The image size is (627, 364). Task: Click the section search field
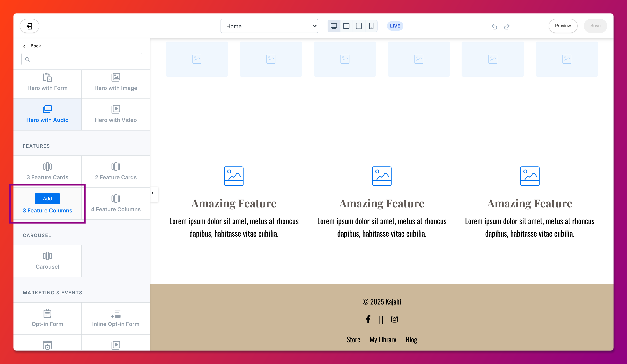[x=82, y=59]
